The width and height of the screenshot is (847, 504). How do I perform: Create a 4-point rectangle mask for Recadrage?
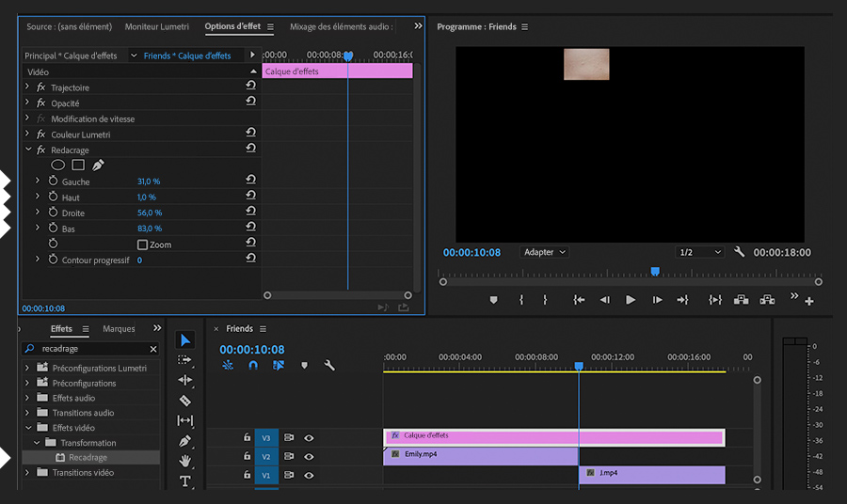tap(78, 165)
